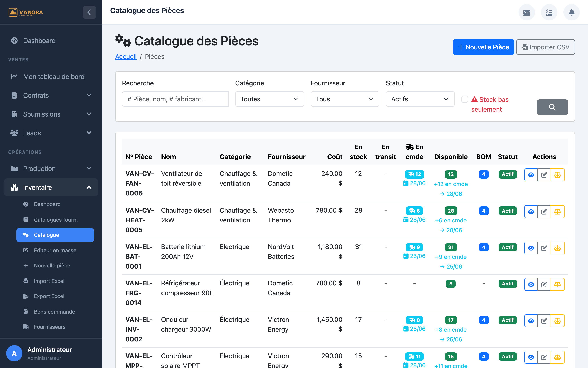The height and width of the screenshot is (368, 588).
Task: Edit part VAN-EL-INV-0002
Action: coord(544,321)
